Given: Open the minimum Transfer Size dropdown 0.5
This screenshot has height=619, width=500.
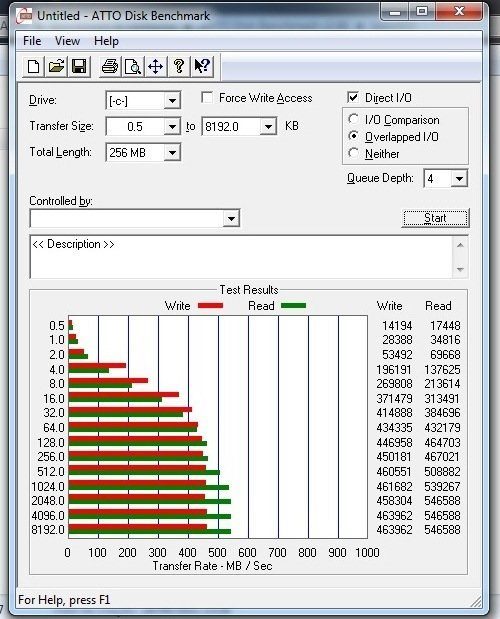Looking at the screenshot, I should coord(172,127).
